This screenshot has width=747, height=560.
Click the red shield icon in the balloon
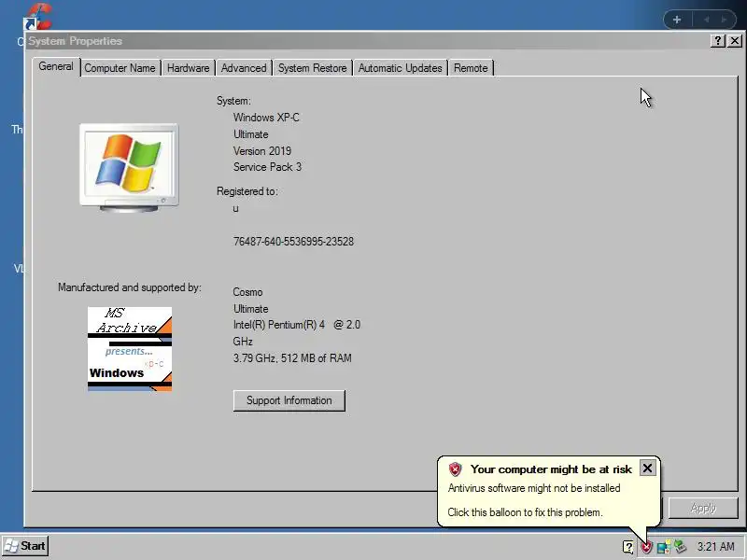pos(455,469)
